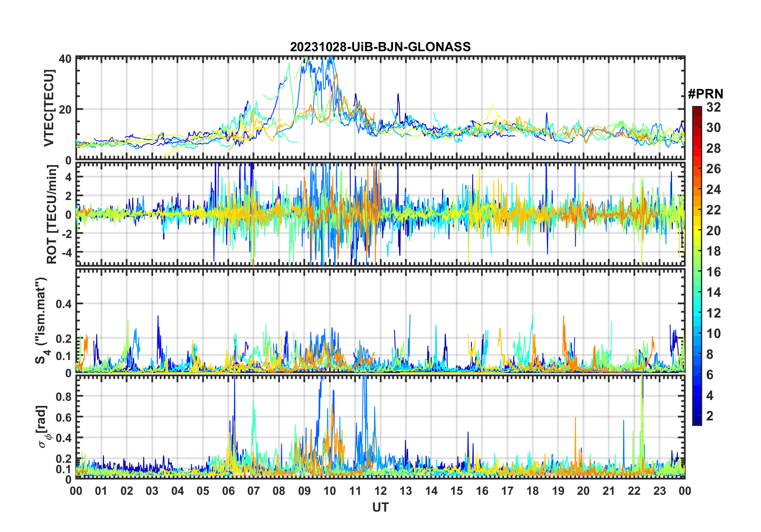Image resolution: width=761 pixels, height=532 pixels.
Task: Click the VTEC[TECU] y-axis label
Action: (x=49, y=108)
